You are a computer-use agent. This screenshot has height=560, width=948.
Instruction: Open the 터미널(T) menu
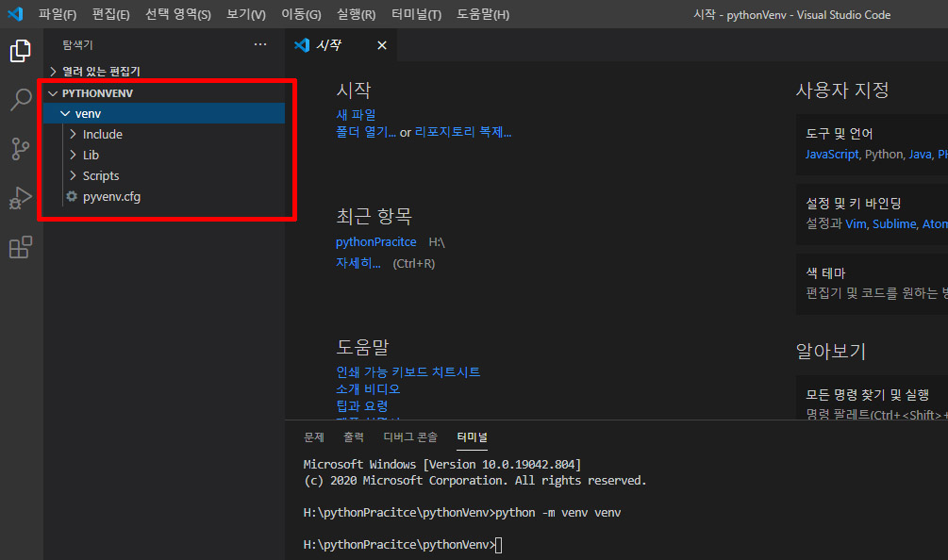[417, 14]
